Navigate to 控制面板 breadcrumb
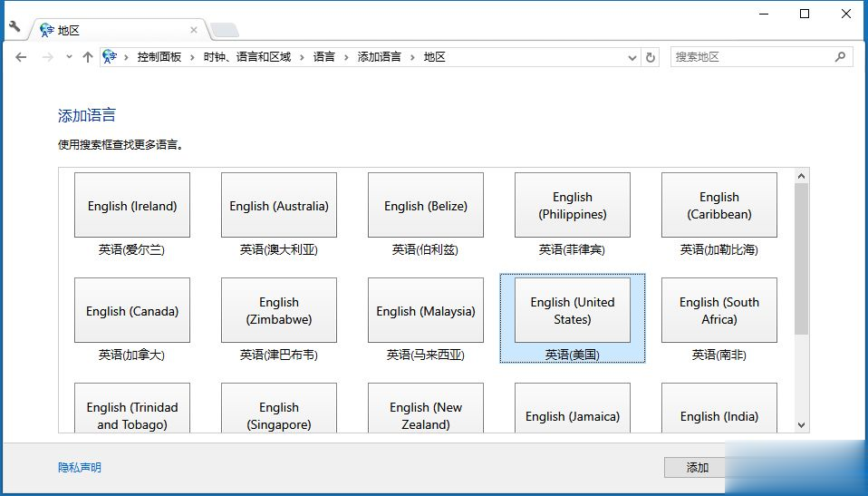 (x=159, y=57)
